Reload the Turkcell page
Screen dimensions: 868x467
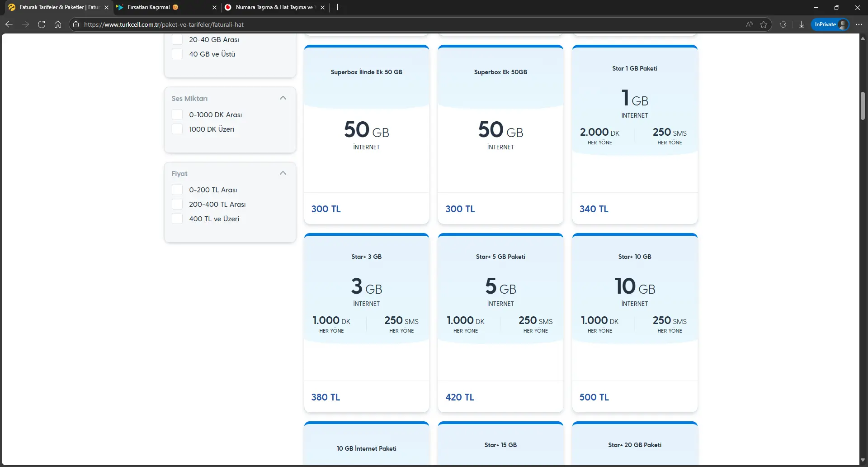pos(42,24)
